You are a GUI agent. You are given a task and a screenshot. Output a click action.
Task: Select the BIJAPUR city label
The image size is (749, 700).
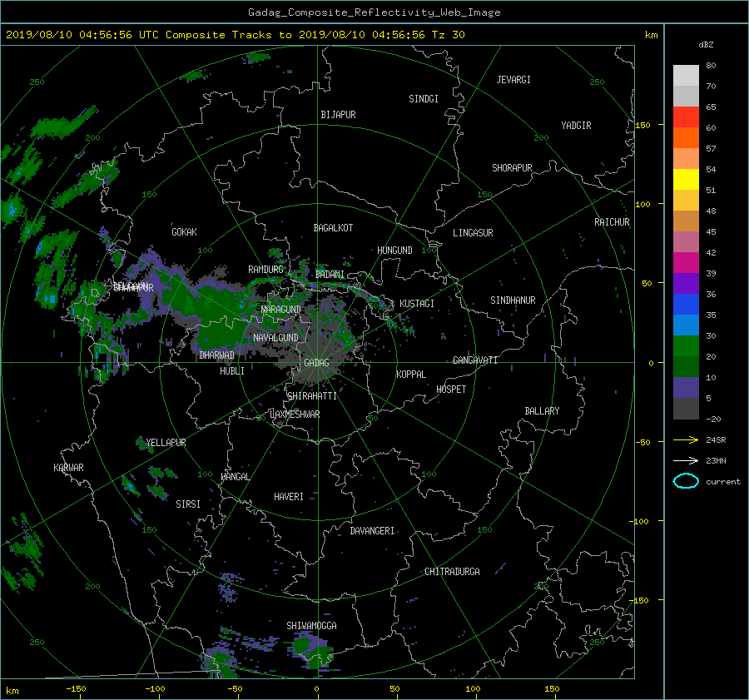click(338, 115)
